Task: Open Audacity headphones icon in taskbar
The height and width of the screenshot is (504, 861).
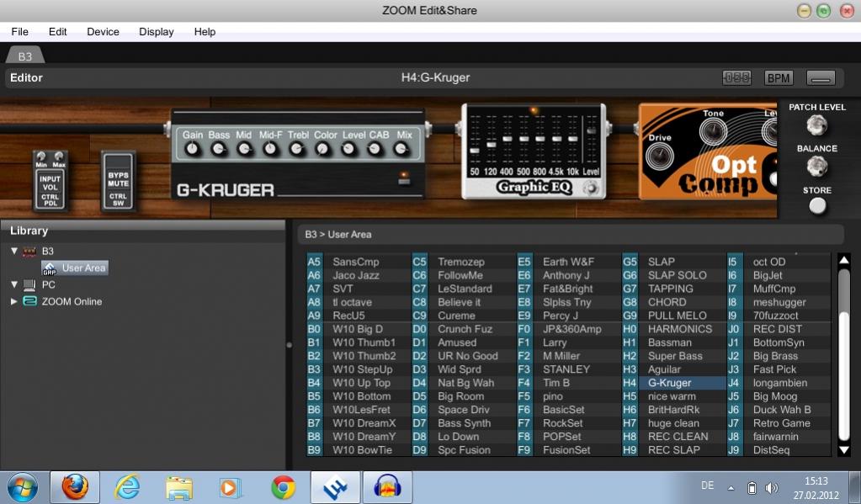Action: (x=387, y=487)
